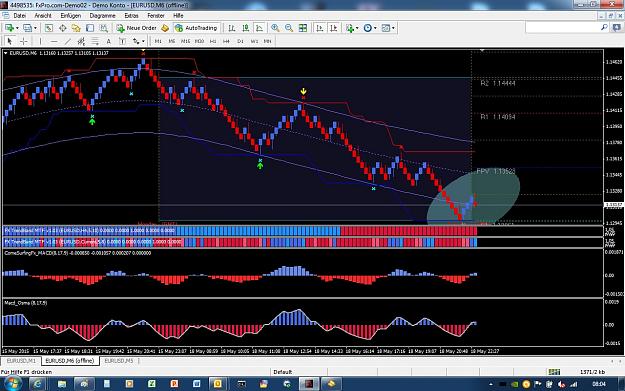Viewport: 625px width, 391px height.
Task: Click the new chart icon
Action: [x=9, y=28]
